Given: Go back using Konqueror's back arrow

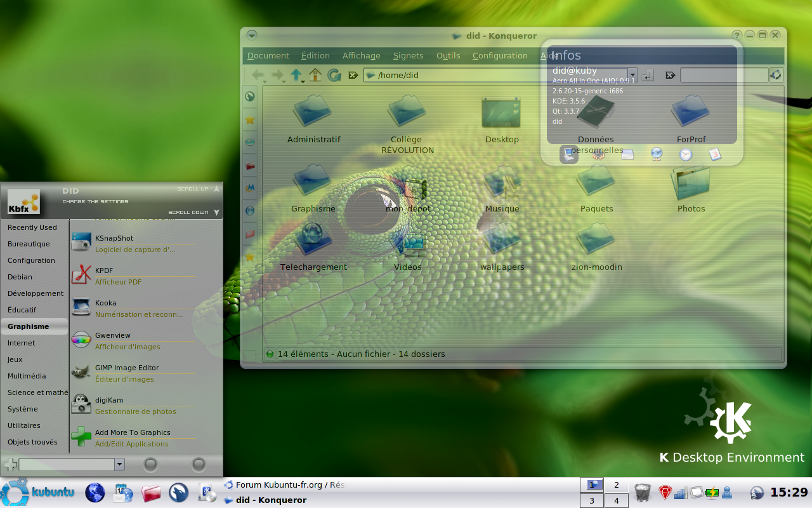Looking at the screenshot, I should coord(258,75).
